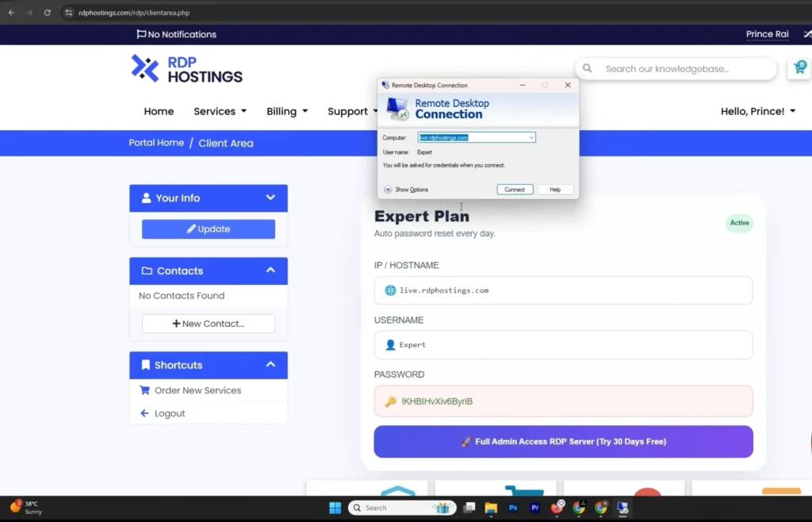Click the person icon in Your Info header
The width and height of the screenshot is (812, 522).
146,198
